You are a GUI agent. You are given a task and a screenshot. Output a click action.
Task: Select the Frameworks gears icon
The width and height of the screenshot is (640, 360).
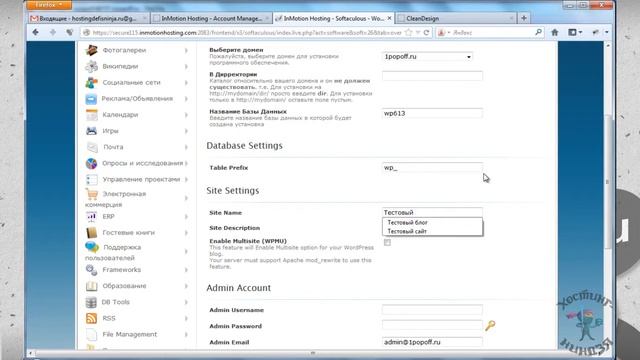click(x=91, y=270)
